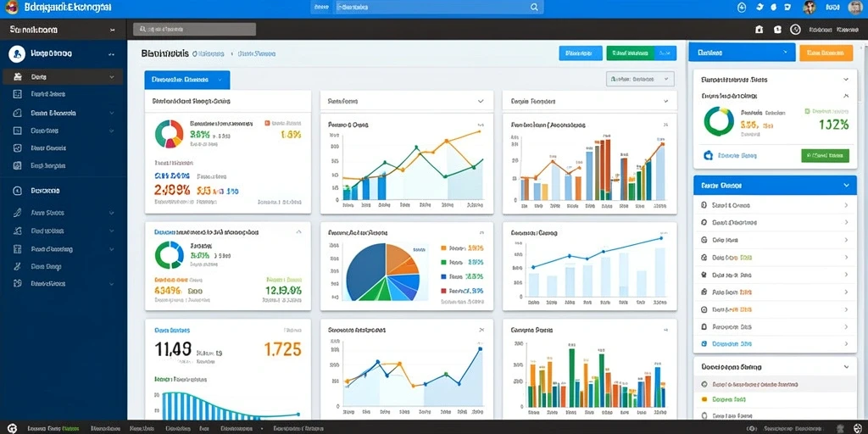The image size is (868, 434).
Task: Open the grey filter dropdown above the chart cards
Action: click(641, 79)
